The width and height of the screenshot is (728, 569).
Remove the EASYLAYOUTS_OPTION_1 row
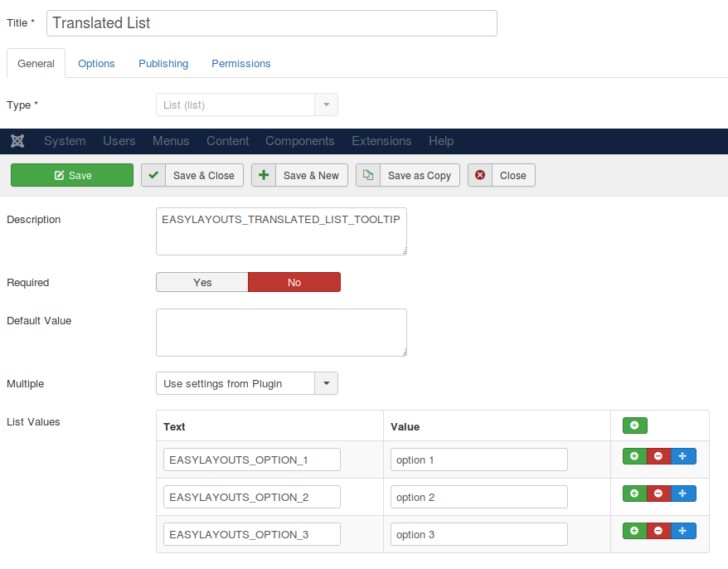659,456
